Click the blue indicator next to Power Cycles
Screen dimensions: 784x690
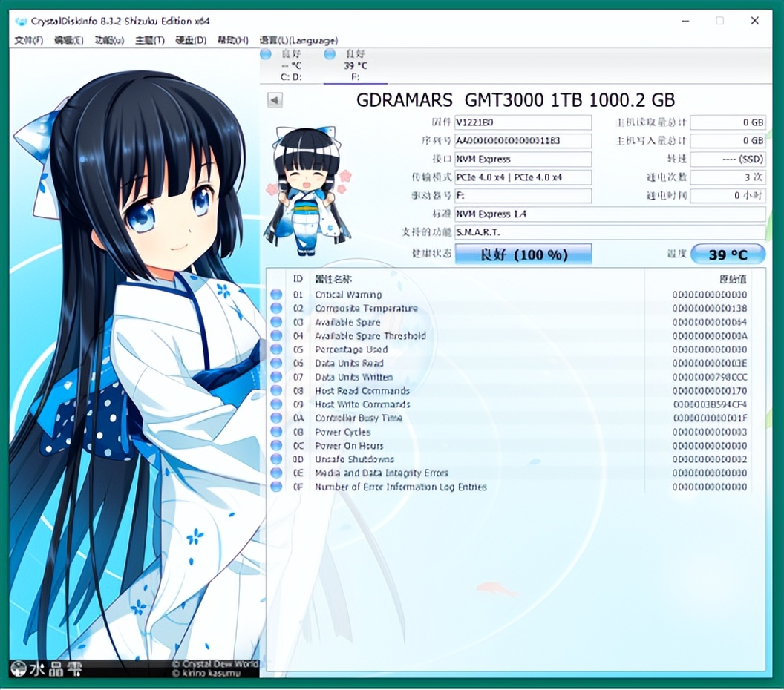[x=275, y=432]
